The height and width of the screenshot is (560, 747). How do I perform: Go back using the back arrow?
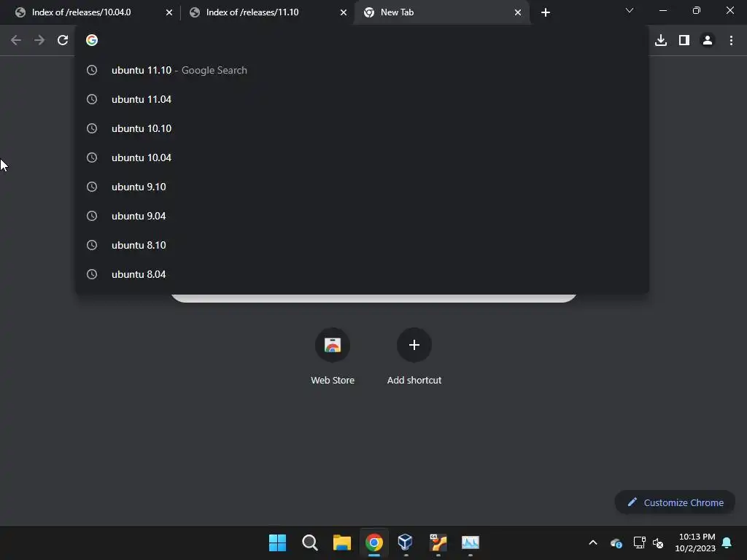coord(16,41)
